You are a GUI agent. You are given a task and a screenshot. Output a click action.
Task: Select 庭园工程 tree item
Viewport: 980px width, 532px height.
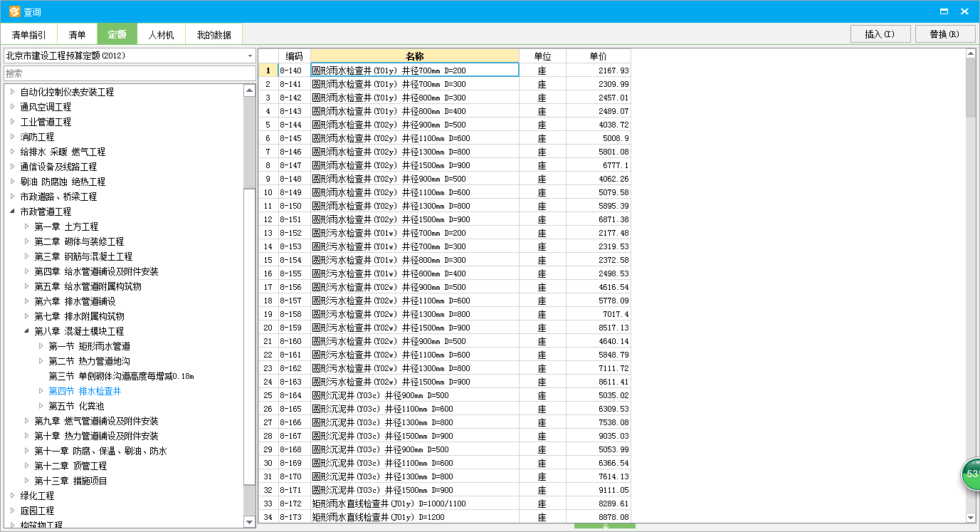(x=37, y=511)
